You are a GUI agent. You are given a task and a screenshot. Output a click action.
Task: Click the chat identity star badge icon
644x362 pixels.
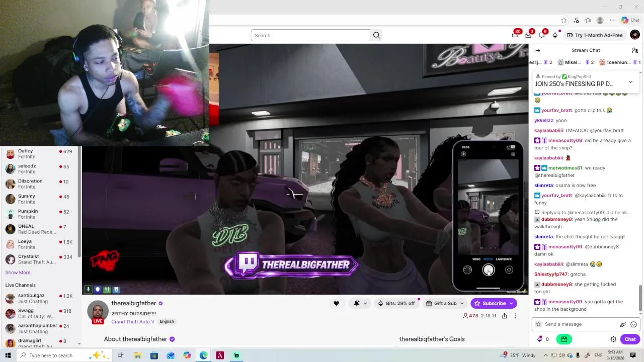[x=538, y=324]
